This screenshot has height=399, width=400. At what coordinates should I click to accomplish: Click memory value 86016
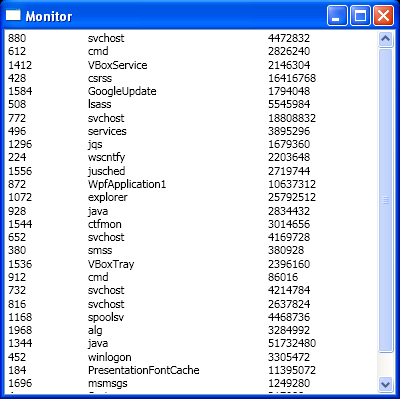283,277
